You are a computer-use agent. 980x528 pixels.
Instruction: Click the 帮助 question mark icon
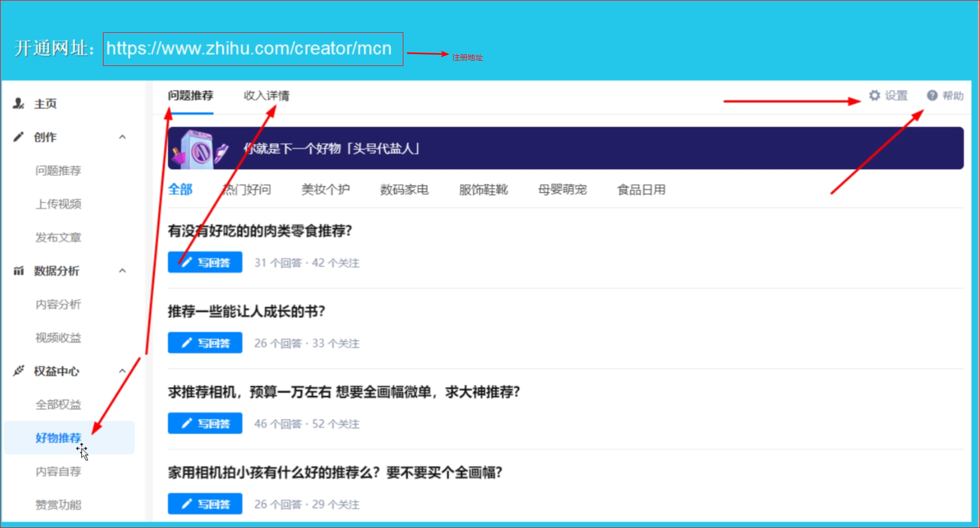click(932, 96)
